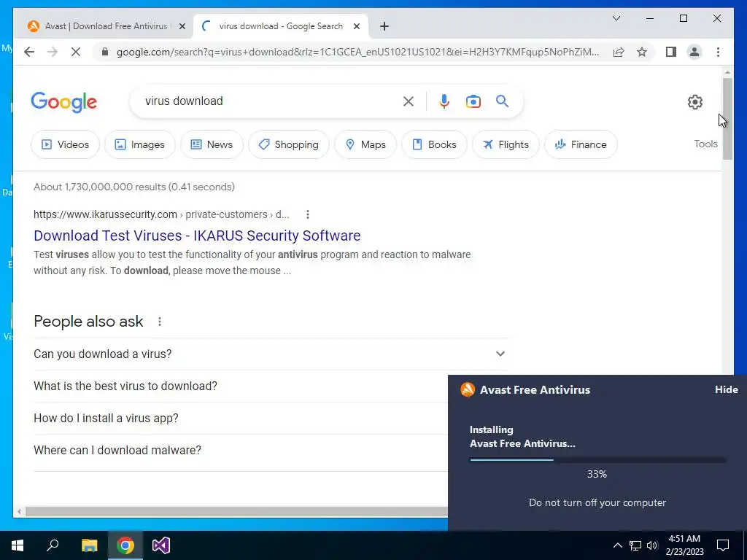The width and height of the screenshot is (747, 560).
Task: Bookmark this page with the star
Action: 642,52
